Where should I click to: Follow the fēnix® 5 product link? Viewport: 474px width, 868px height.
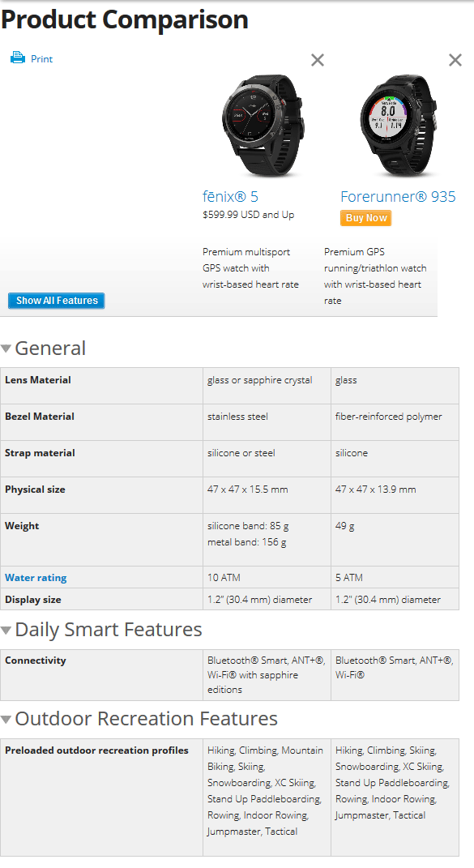(x=230, y=196)
